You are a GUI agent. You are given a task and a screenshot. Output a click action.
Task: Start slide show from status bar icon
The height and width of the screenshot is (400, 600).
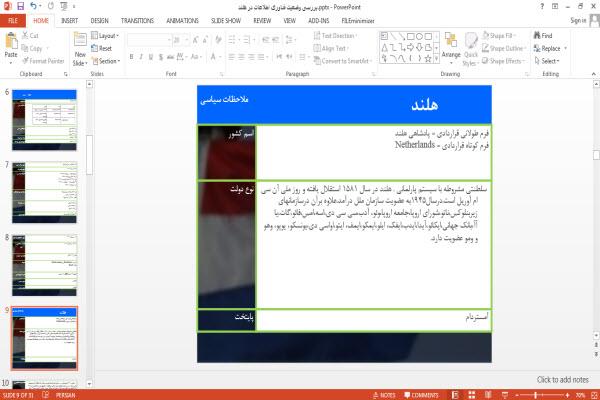(x=505, y=395)
